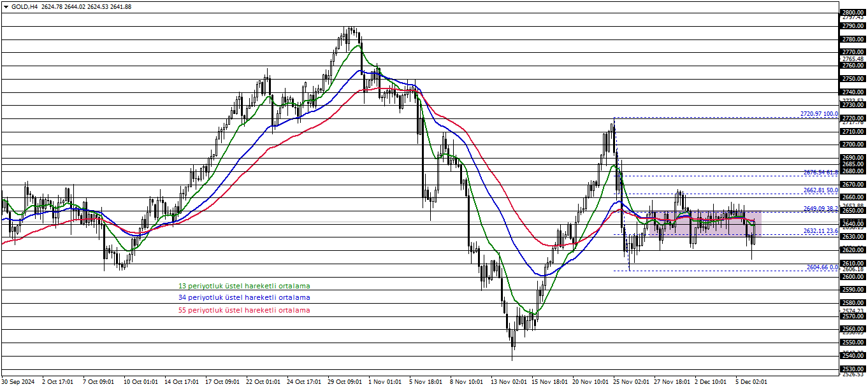Select the Fibonacci label 2604.66 0.0
Image resolution: width=868 pixels, height=389 pixels.
coord(822,267)
